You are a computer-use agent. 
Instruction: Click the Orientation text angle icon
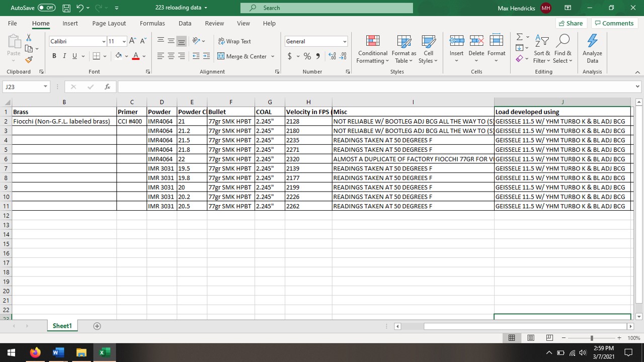coord(196,41)
